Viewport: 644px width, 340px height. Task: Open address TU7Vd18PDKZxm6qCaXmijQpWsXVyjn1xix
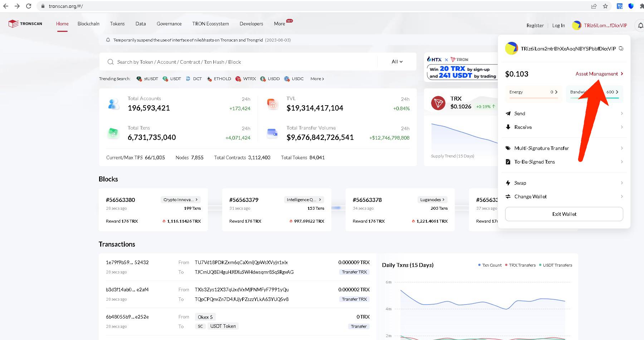241,262
